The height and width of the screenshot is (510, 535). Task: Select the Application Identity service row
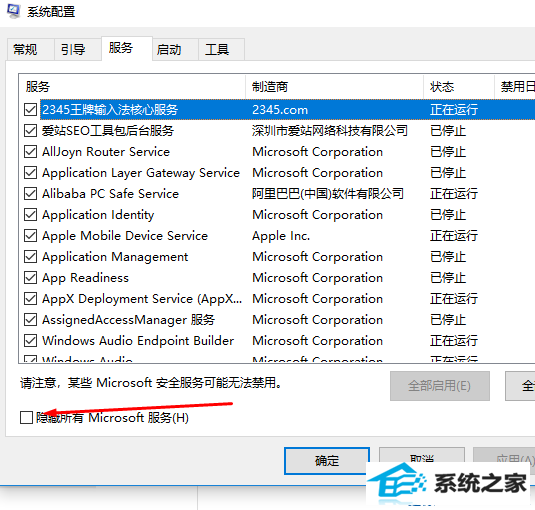[x=277, y=215]
